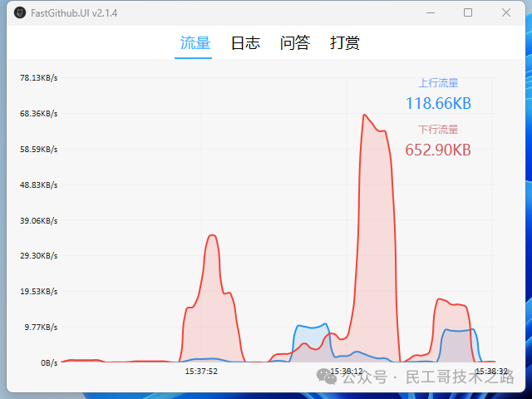Click the 19.53KB/s axis label
Screen dimensions: 532x399
point(39,291)
